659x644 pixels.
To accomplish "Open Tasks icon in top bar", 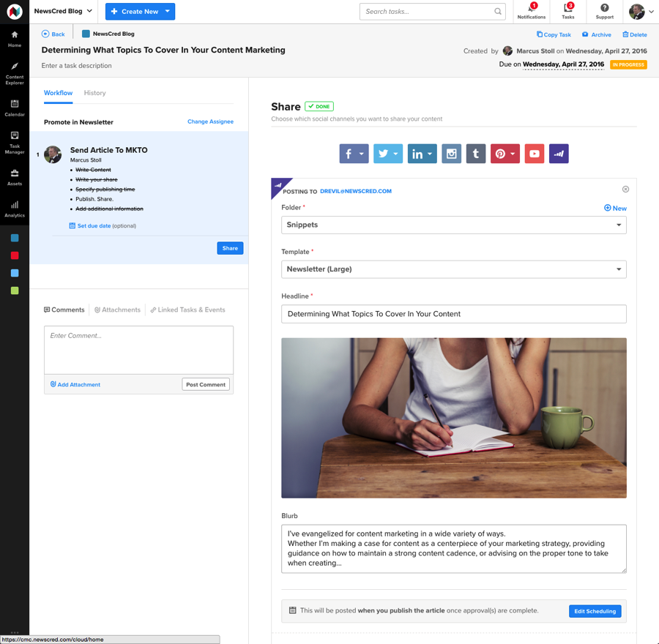I will pyautogui.click(x=567, y=11).
